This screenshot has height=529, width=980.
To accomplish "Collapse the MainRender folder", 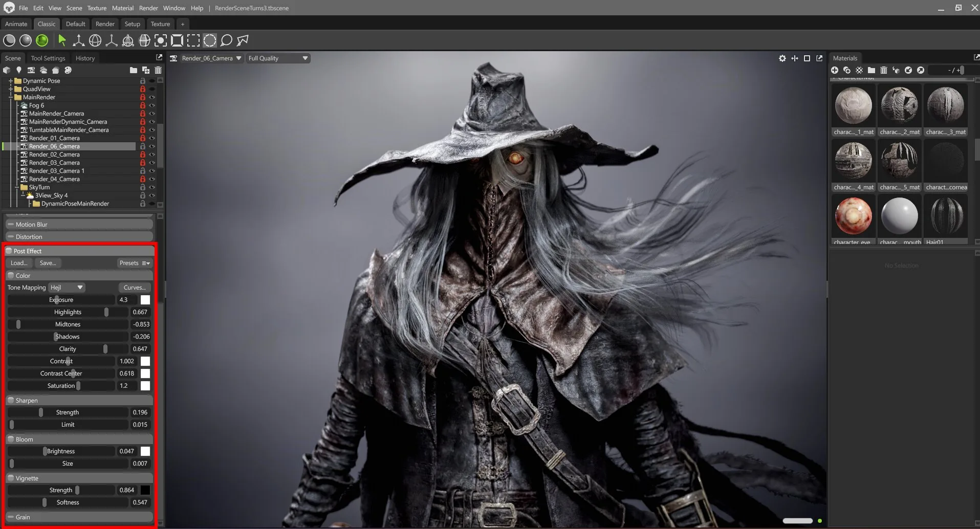I will 10,97.
